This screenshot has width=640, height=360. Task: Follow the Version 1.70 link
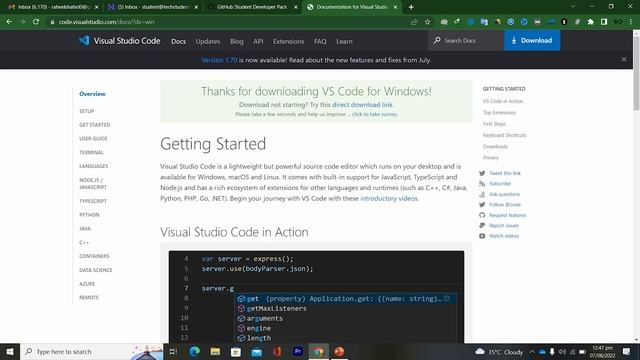tap(219, 60)
